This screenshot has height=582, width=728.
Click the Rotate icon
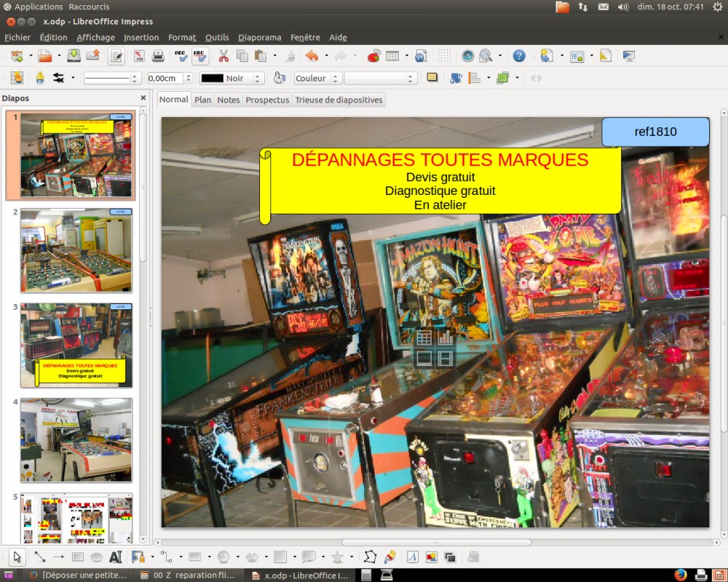coord(456,78)
